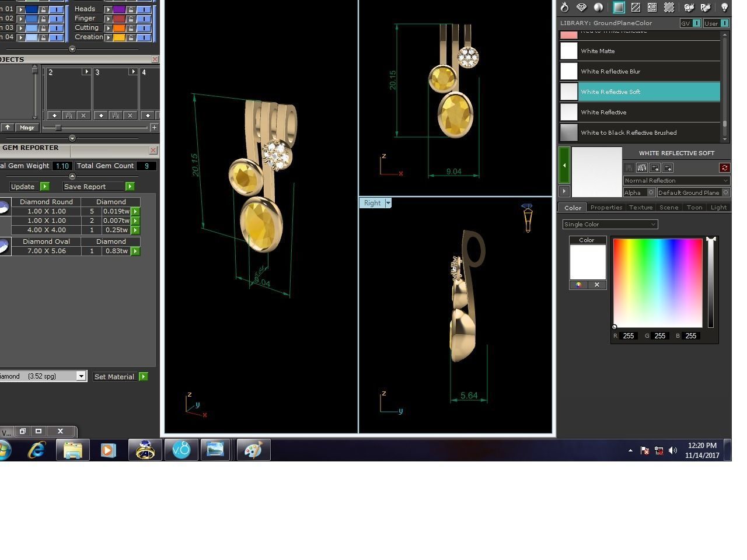Click the green arrow beside 0.83tw row
Screen dimensions: 747x560
(135, 251)
